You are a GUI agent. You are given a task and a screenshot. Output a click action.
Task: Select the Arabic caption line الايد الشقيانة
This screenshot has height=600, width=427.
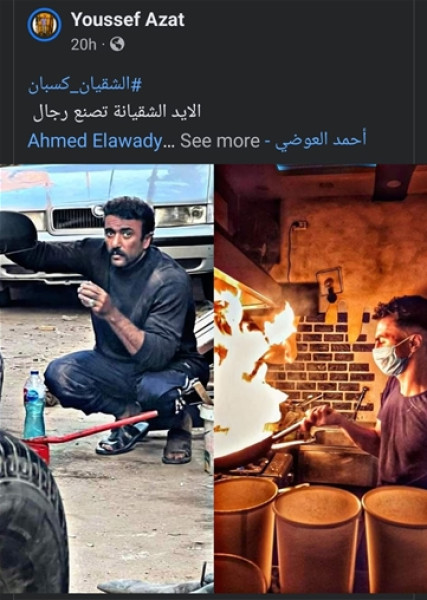(x=117, y=112)
